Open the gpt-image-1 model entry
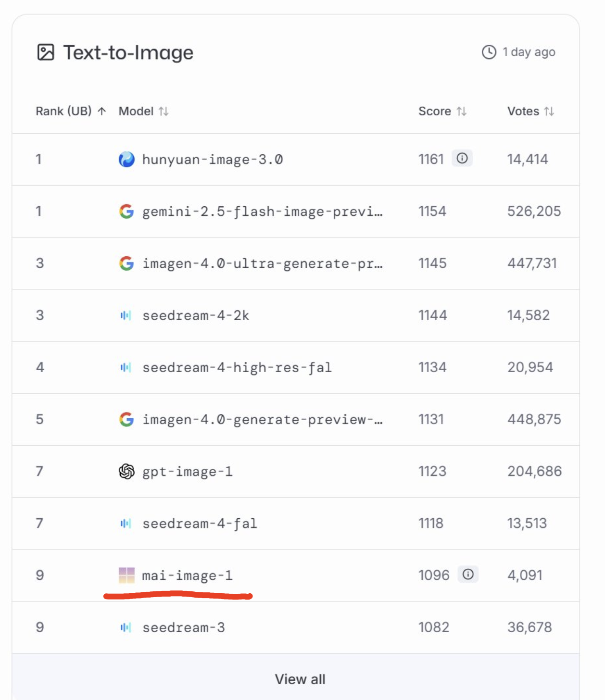This screenshot has width=605, height=700. [x=187, y=472]
